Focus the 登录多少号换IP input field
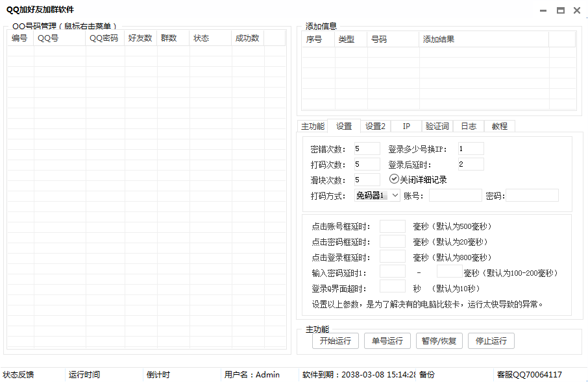588x382 pixels. click(x=471, y=149)
